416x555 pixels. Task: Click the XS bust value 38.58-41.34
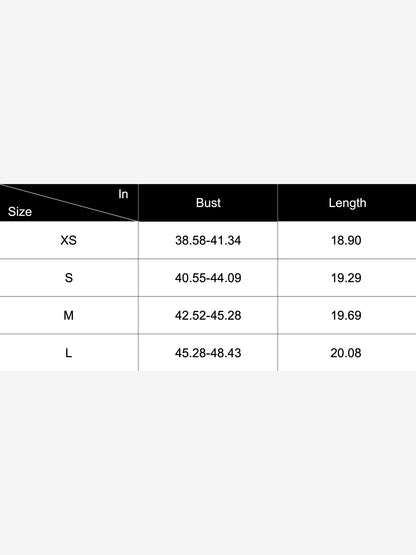click(x=208, y=240)
